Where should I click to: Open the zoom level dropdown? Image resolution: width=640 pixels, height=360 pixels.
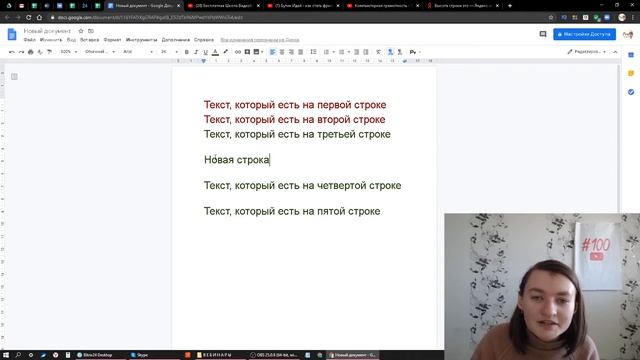[x=69, y=52]
